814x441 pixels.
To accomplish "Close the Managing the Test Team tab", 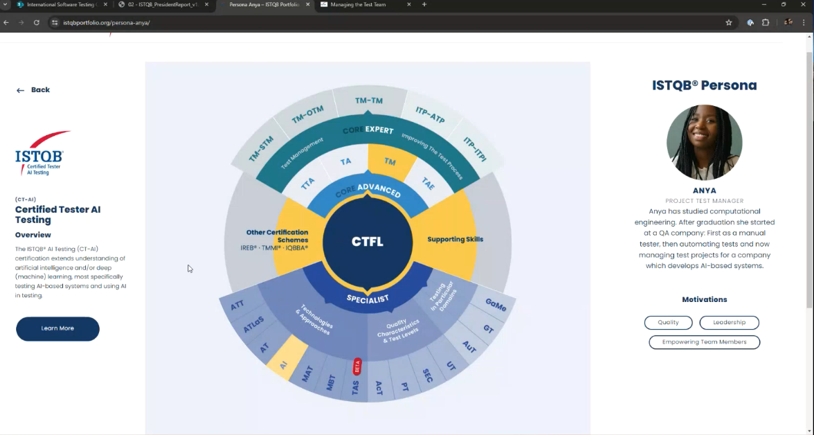I will [x=409, y=5].
